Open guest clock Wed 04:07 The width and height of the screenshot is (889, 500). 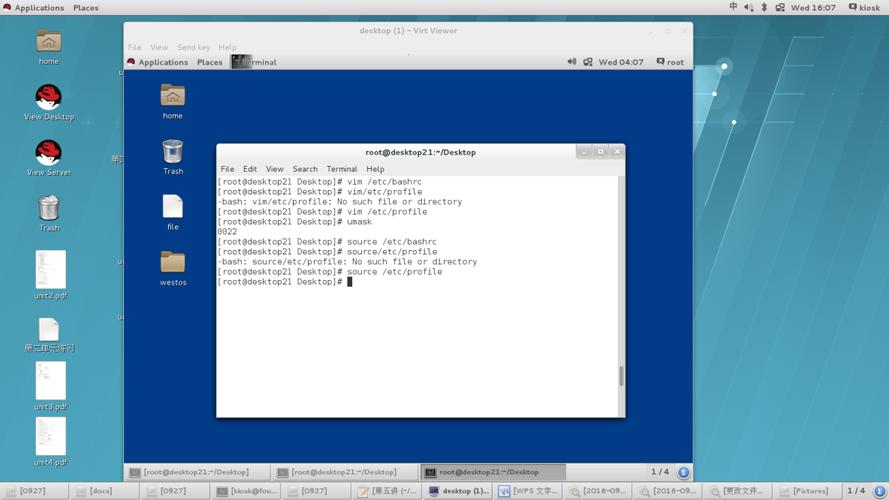click(x=621, y=62)
